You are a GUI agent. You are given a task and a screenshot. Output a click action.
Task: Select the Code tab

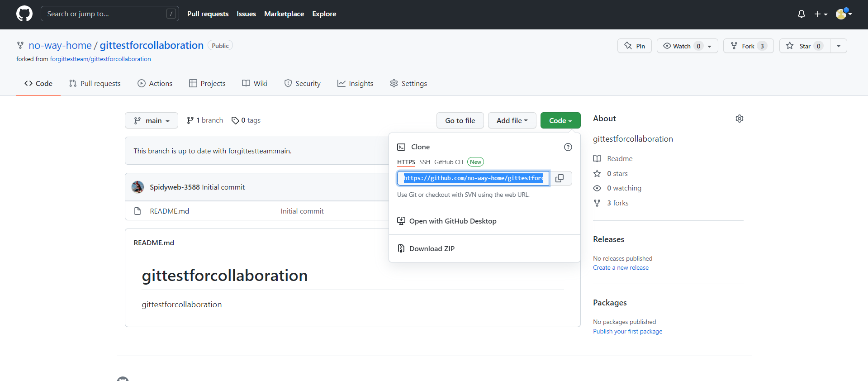click(x=38, y=83)
